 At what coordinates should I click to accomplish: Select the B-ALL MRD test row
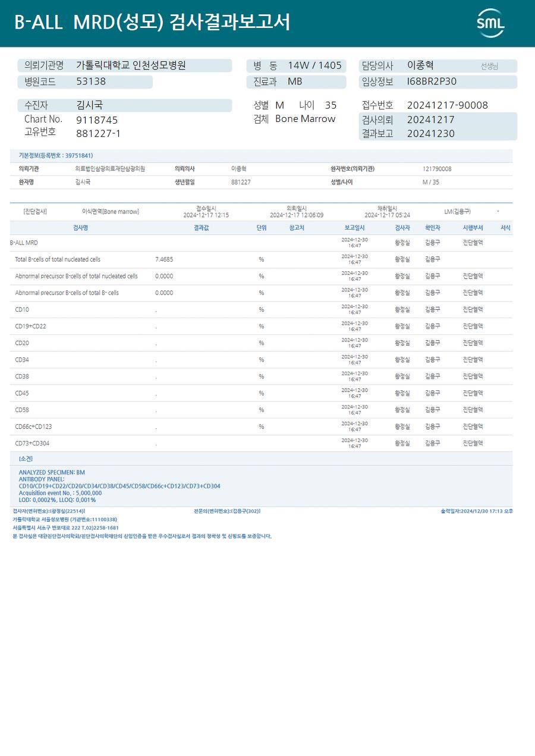261,243
